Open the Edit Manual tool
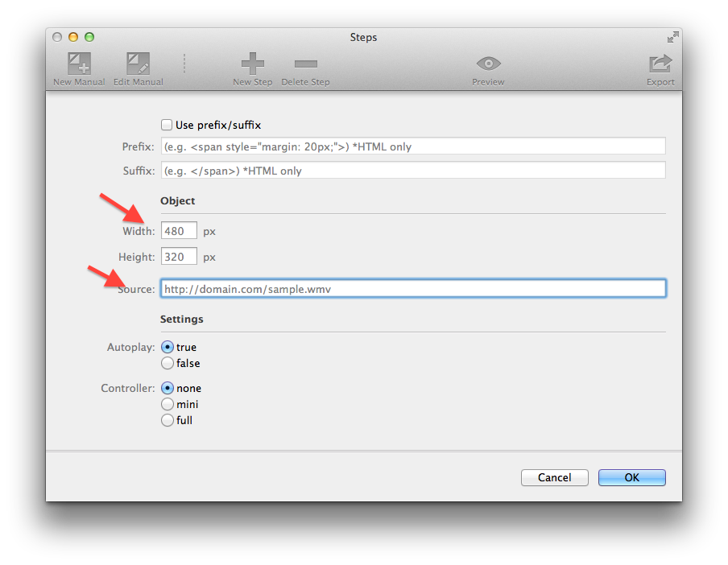Viewport: 728px width, 565px height. (138, 64)
